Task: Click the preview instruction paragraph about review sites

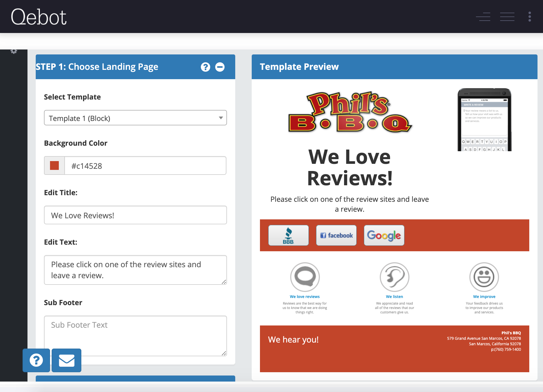Action: pyautogui.click(x=350, y=204)
